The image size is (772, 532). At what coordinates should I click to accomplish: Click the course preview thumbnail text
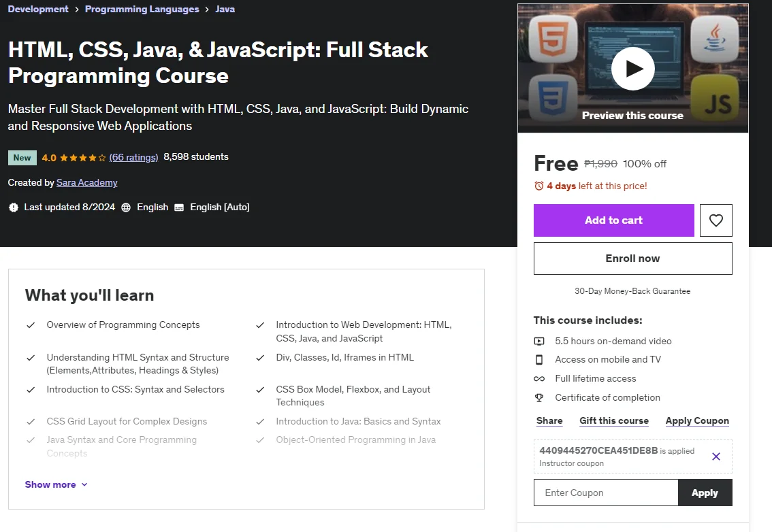click(x=632, y=116)
